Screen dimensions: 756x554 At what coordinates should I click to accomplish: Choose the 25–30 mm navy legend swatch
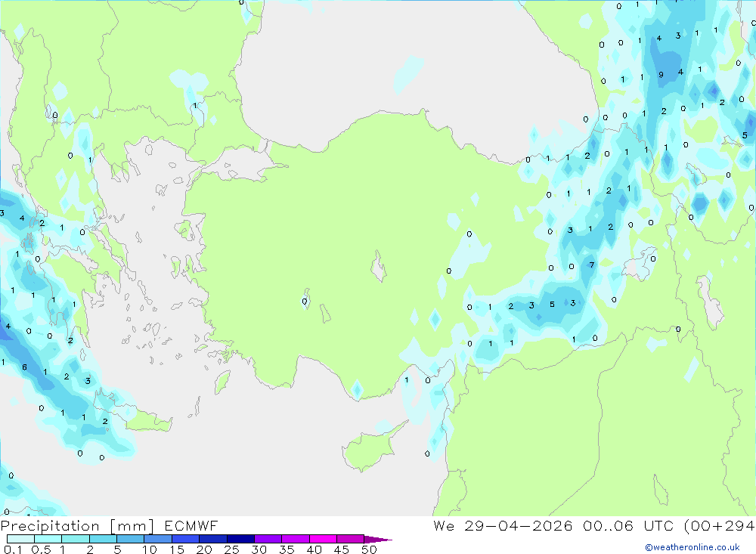tap(240, 539)
